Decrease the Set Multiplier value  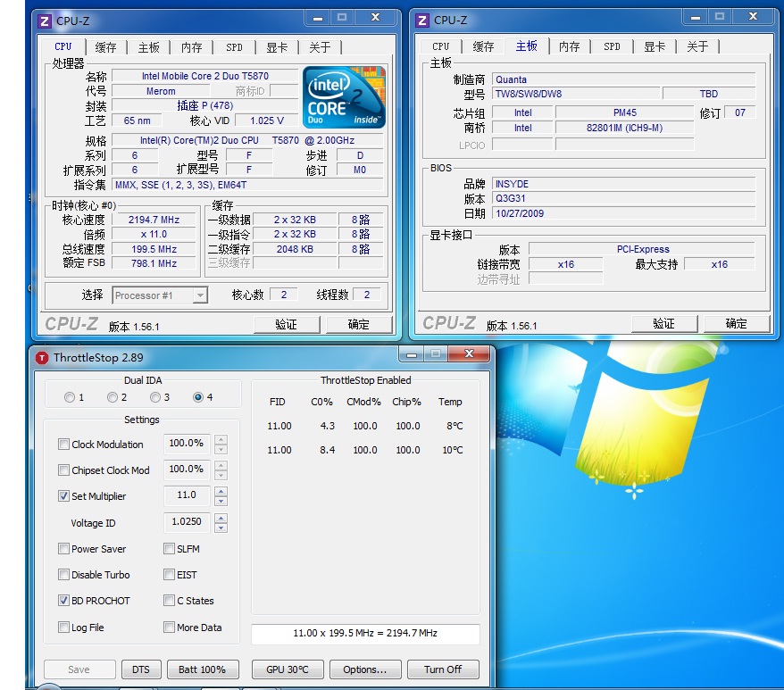click(221, 501)
